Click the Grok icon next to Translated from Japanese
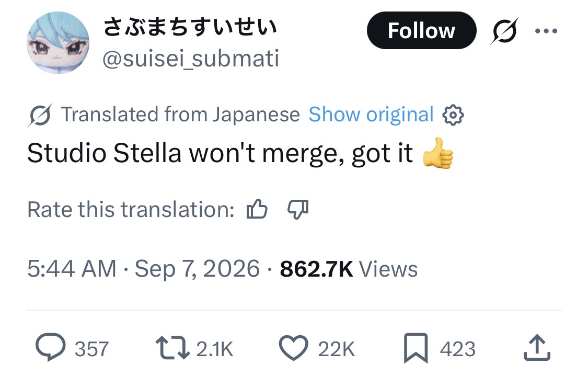 pyautogui.click(x=40, y=115)
